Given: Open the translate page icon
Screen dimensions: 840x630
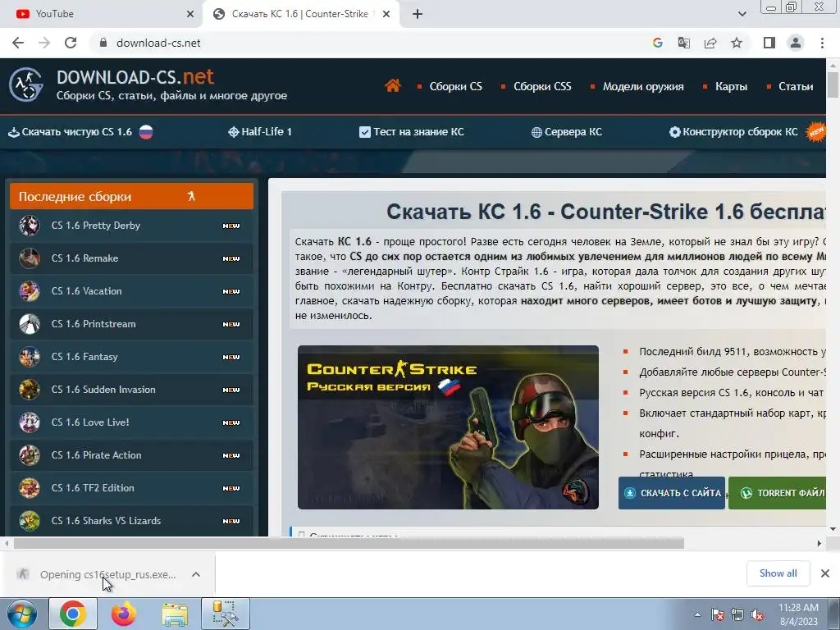Looking at the screenshot, I should (683, 43).
